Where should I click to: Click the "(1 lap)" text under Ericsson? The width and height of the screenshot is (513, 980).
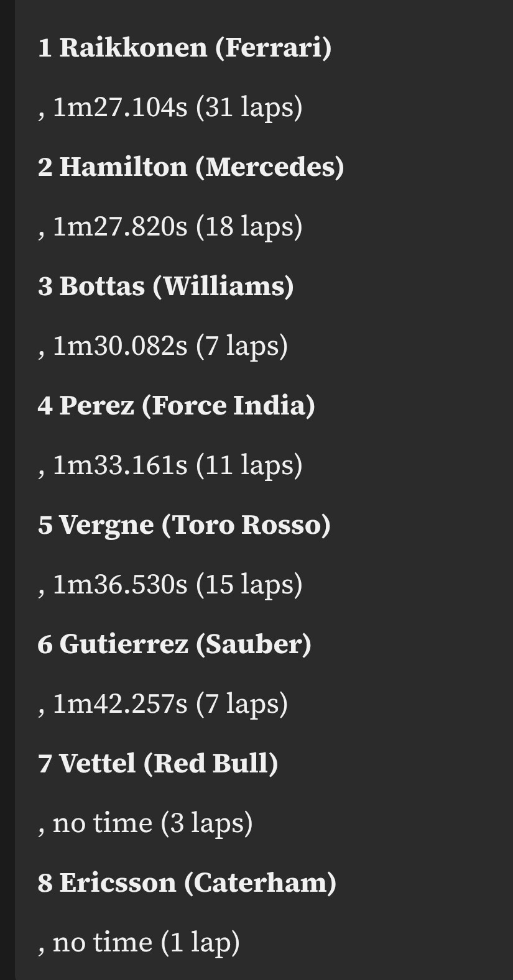[200, 943]
